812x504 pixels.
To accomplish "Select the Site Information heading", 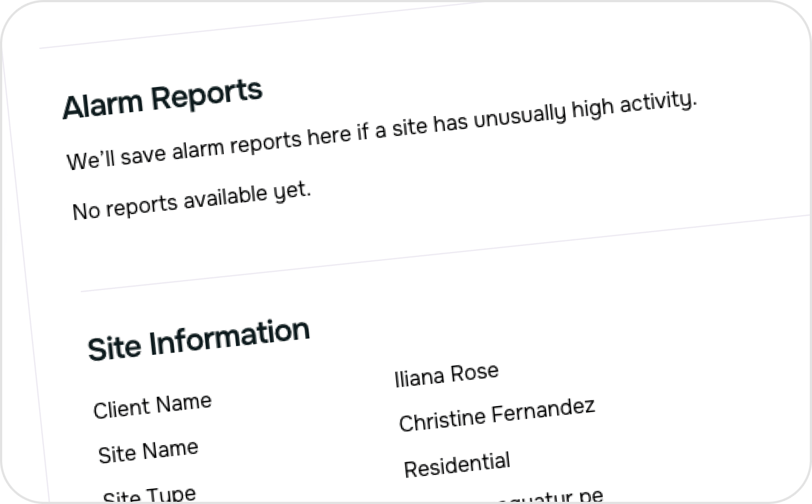I will pyautogui.click(x=199, y=340).
